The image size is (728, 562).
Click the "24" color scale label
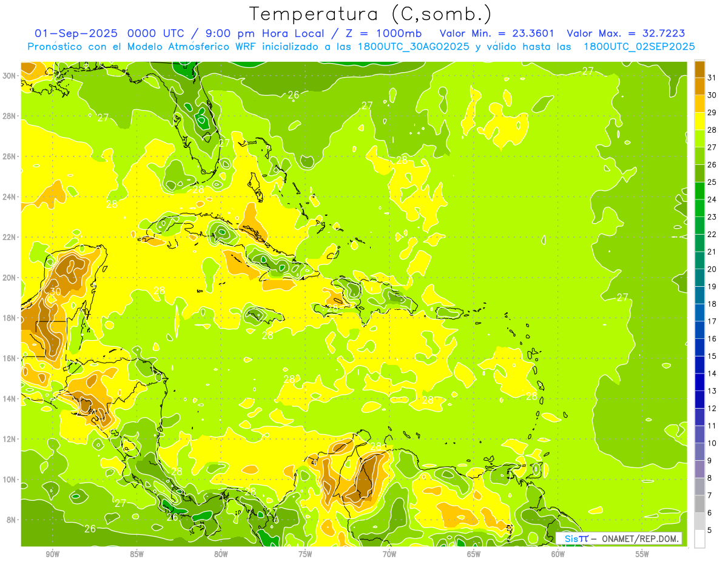pos(712,199)
